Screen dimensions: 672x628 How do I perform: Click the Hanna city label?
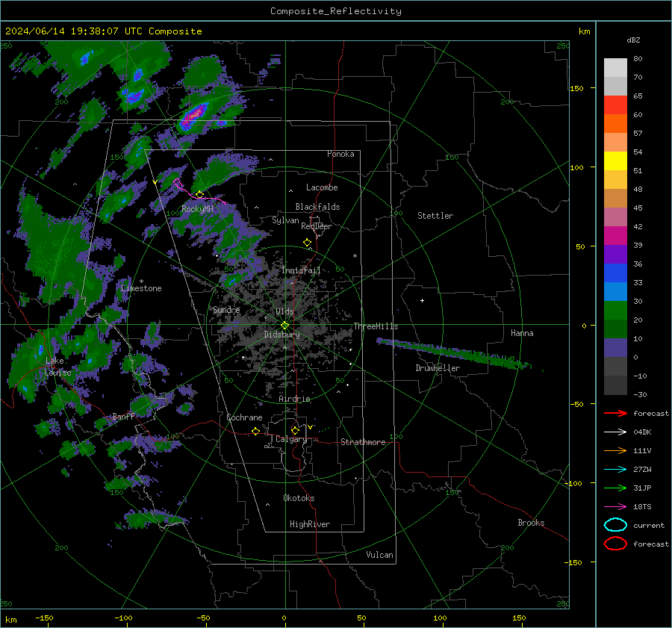point(522,333)
